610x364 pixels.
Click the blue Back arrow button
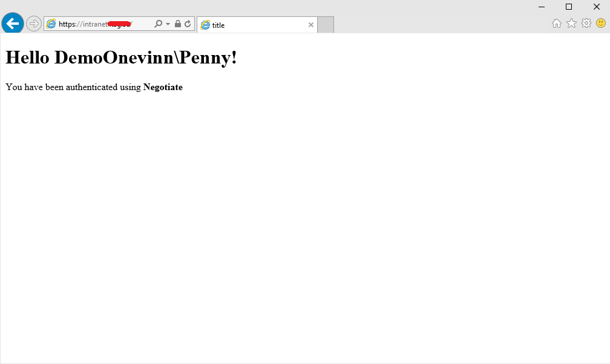pyautogui.click(x=12, y=24)
